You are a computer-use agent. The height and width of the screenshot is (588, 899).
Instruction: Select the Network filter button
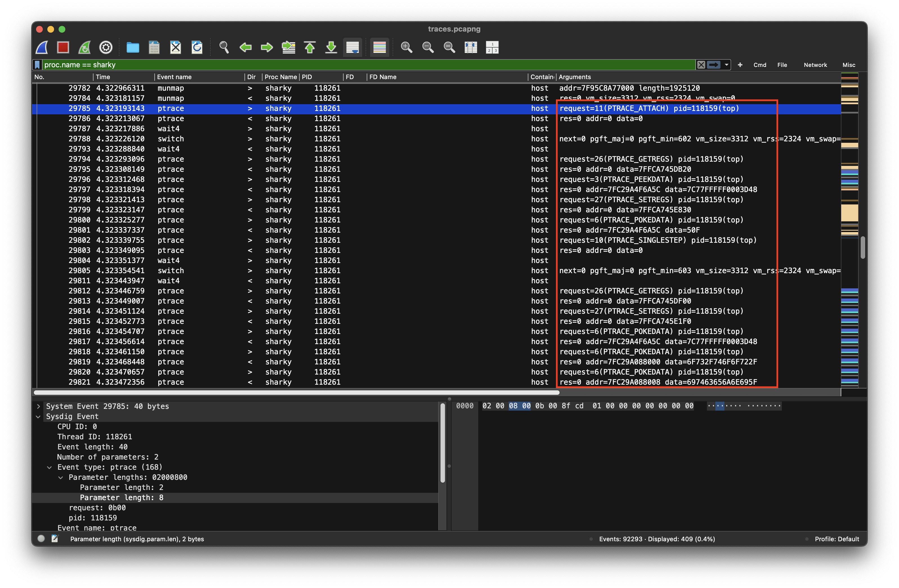click(815, 65)
